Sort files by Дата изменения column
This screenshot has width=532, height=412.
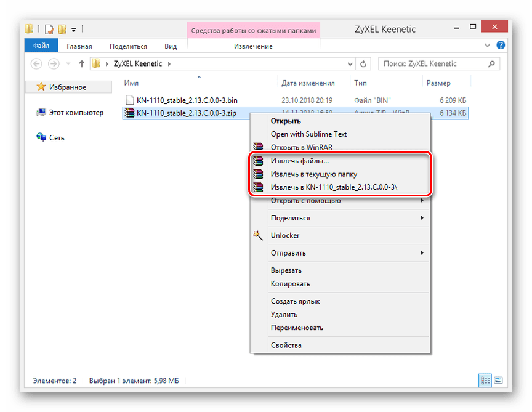[308, 83]
